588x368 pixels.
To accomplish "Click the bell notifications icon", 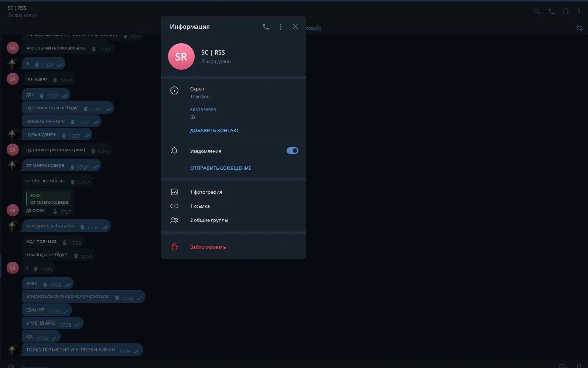I will [174, 151].
